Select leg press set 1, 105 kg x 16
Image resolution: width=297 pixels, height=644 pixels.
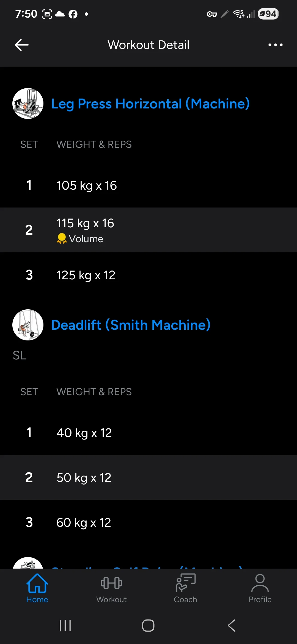pyautogui.click(x=148, y=185)
